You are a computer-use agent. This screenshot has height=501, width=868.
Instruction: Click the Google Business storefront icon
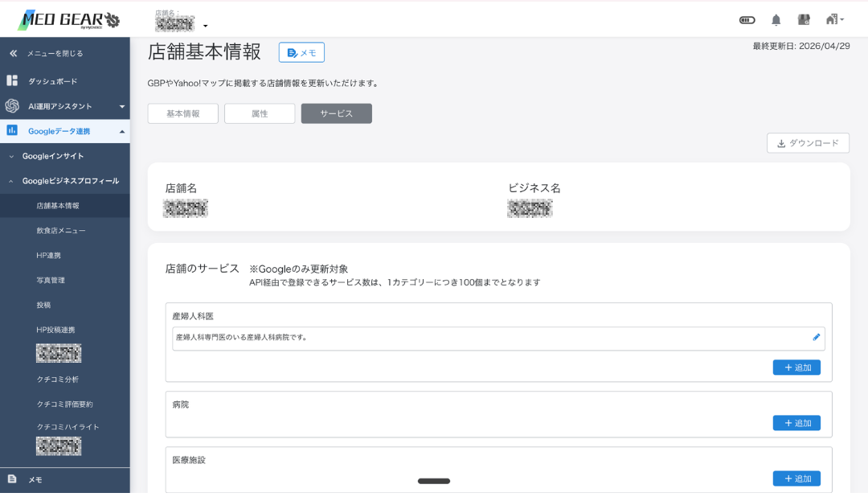coord(804,20)
